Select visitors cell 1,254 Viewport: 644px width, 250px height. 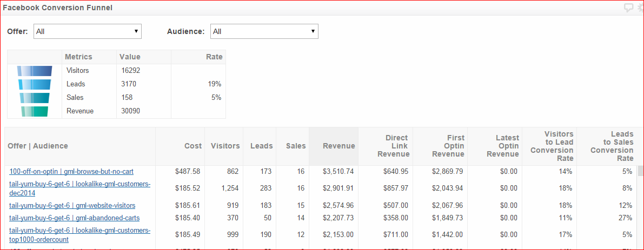point(230,188)
